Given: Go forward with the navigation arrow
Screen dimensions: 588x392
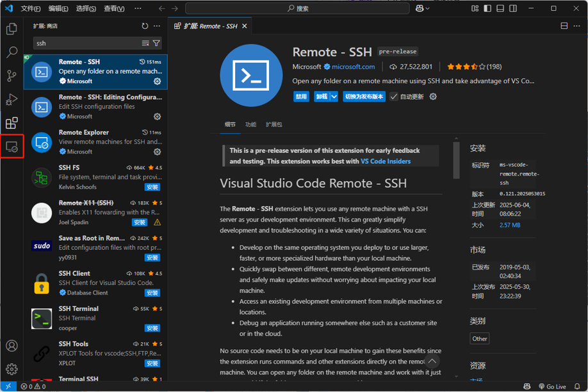Looking at the screenshot, I should coord(175,8).
